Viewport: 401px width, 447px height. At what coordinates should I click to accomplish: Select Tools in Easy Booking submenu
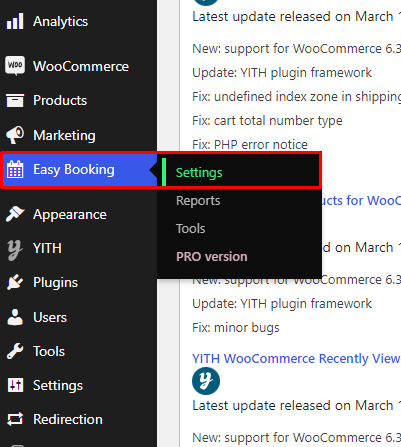[191, 229]
